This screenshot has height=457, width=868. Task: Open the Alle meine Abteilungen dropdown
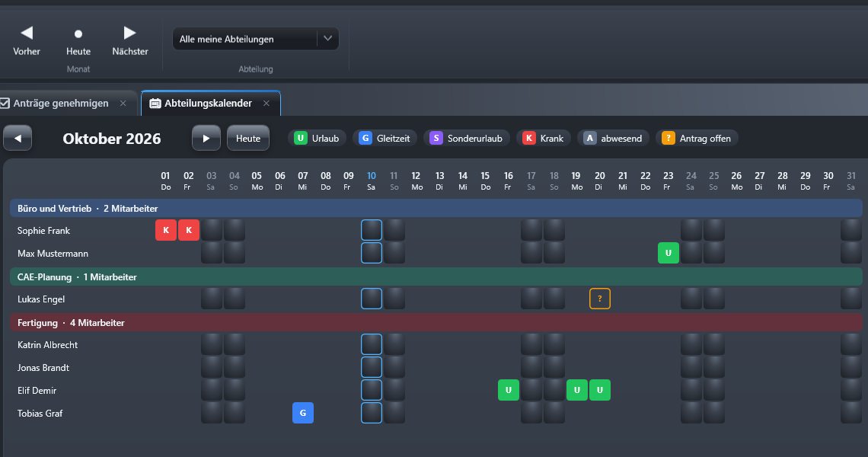click(x=255, y=39)
